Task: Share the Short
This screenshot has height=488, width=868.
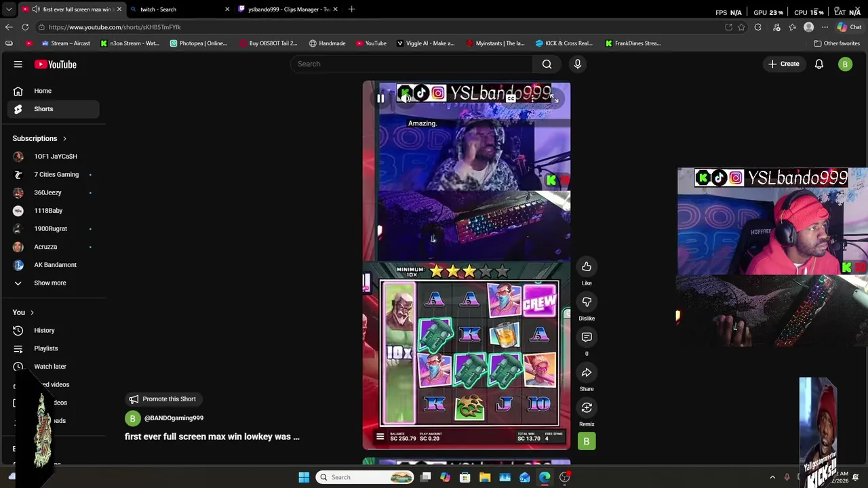Action: click(x=587, y=373)
